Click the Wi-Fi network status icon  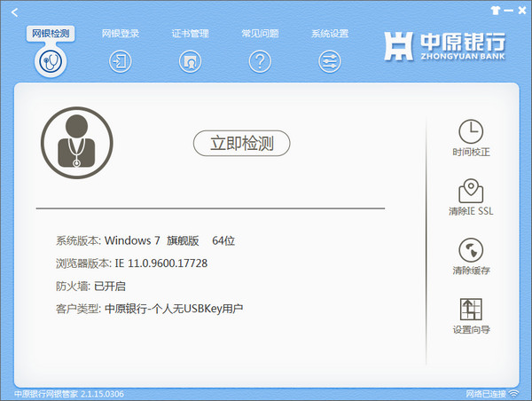514,394
